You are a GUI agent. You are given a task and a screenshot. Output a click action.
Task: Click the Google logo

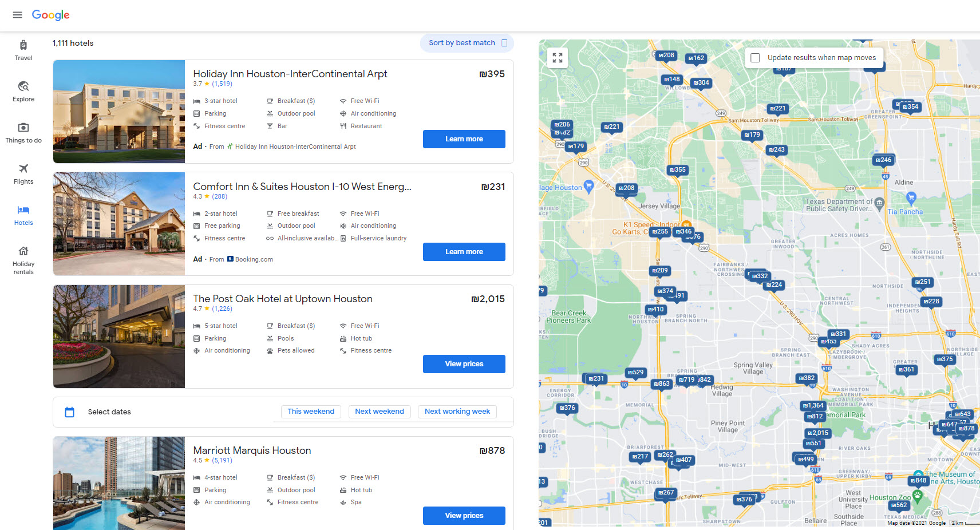point(50,15)
